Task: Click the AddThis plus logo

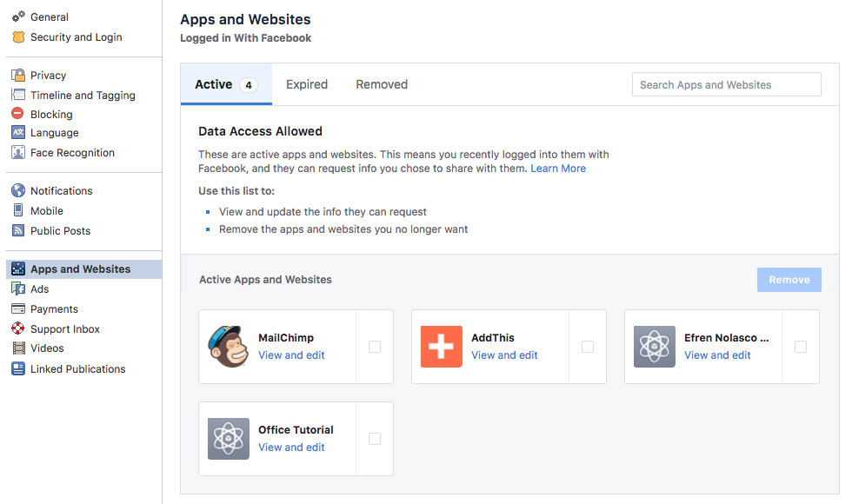Action: (442, 347)
